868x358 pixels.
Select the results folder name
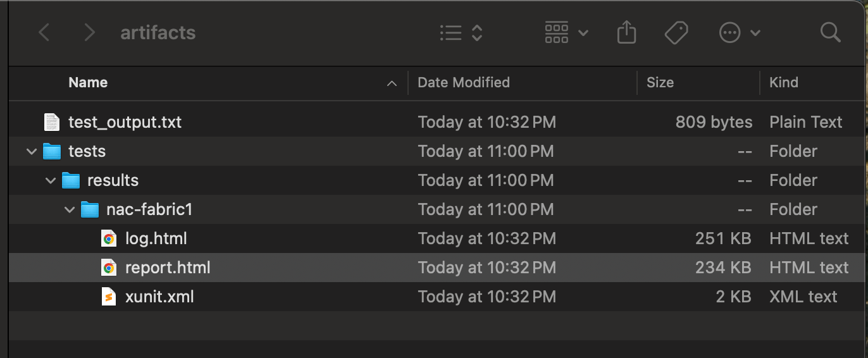113,180
